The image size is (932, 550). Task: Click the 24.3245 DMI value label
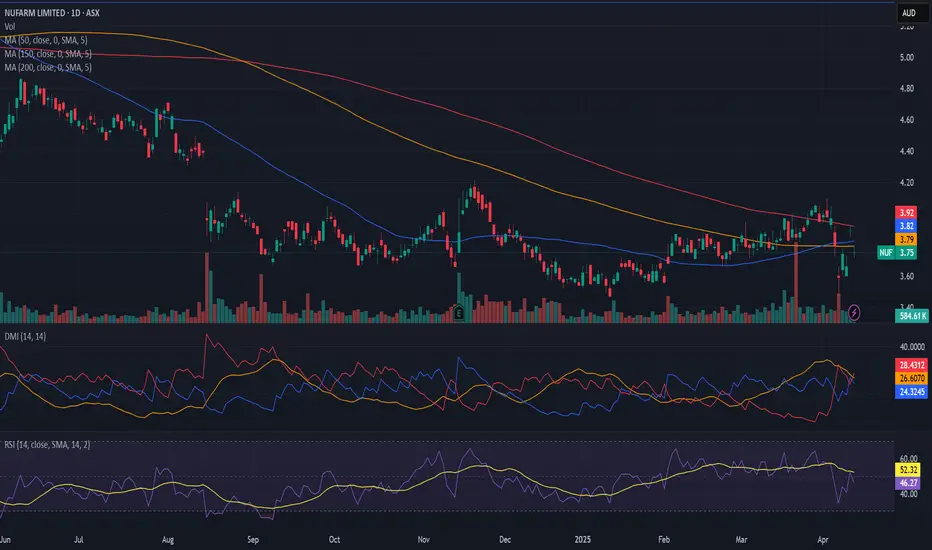pyautogui.click(x=912, y=392)
